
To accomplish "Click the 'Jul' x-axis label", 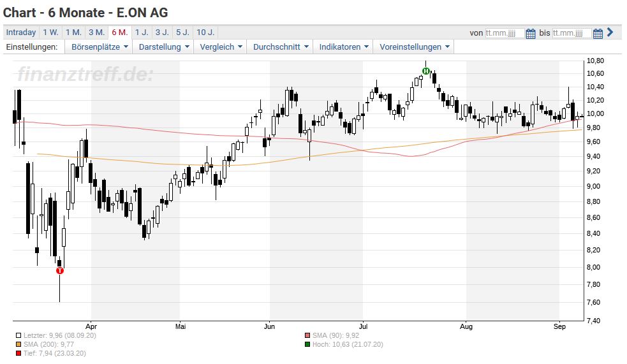I will coord(363,326).
